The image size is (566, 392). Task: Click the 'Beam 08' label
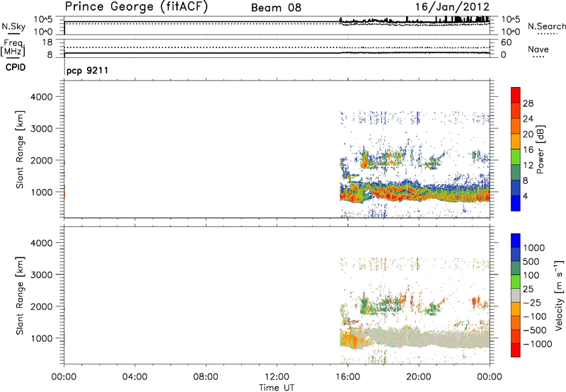(276, 8)
